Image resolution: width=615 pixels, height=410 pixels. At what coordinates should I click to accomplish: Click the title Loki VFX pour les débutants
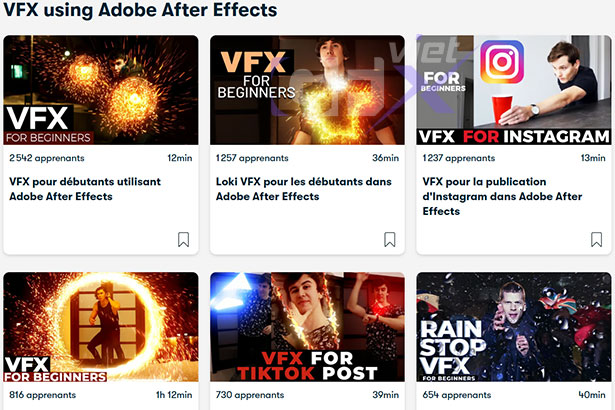click(304, 189)
